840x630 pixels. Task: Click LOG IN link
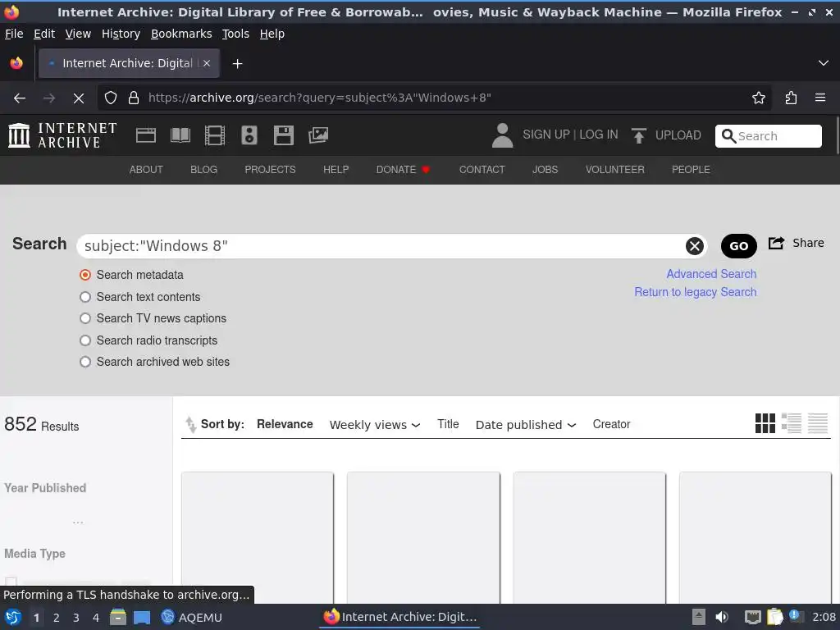598,135
